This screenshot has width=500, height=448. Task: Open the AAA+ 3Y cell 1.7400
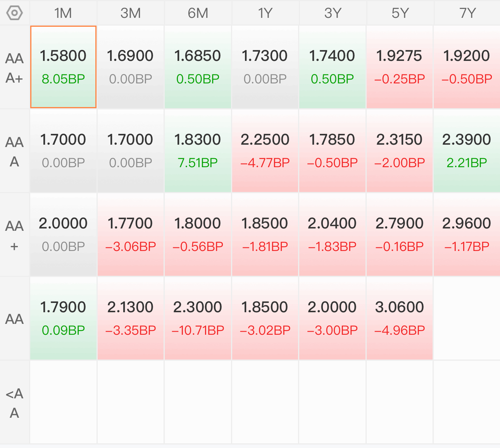[x=332, y=67]
